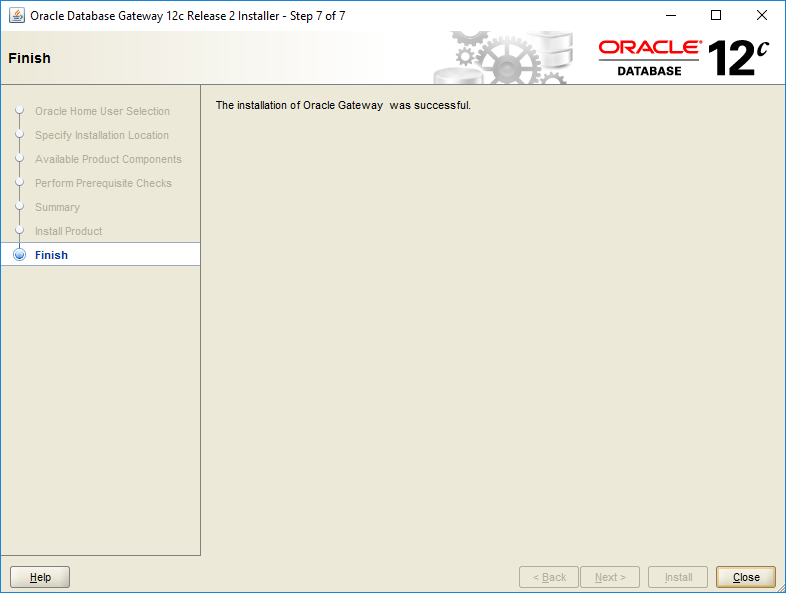This screenshot has width=786, height=593.
Task: Click the window resize grip corner
Action: point(780,587)
